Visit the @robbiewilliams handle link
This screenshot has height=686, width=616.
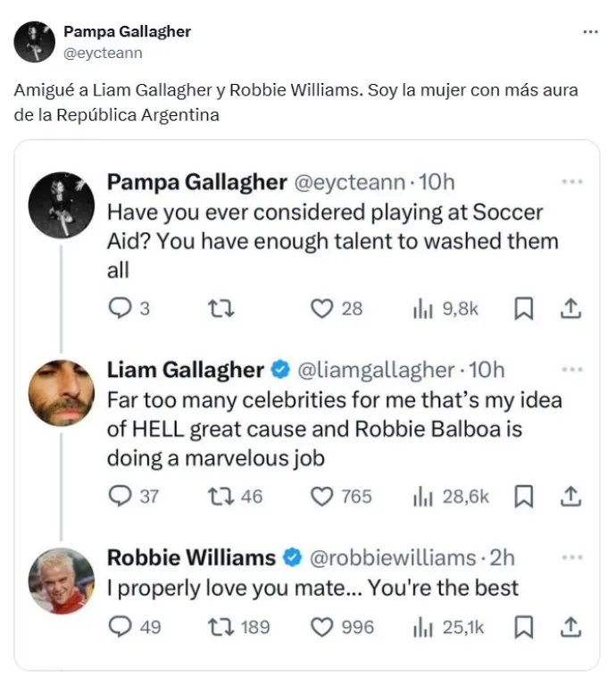coord(392,558)
